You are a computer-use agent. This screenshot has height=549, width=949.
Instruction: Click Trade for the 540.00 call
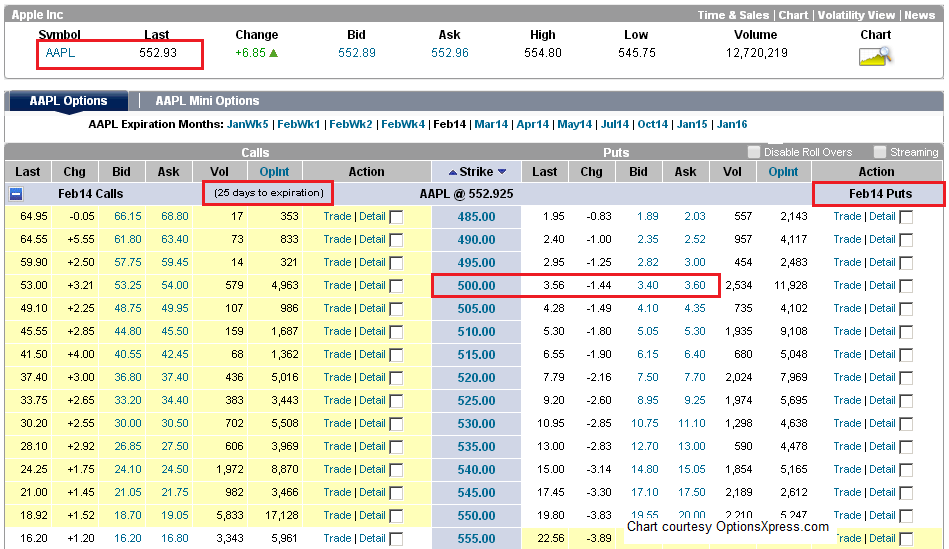[x=337, y=469]
